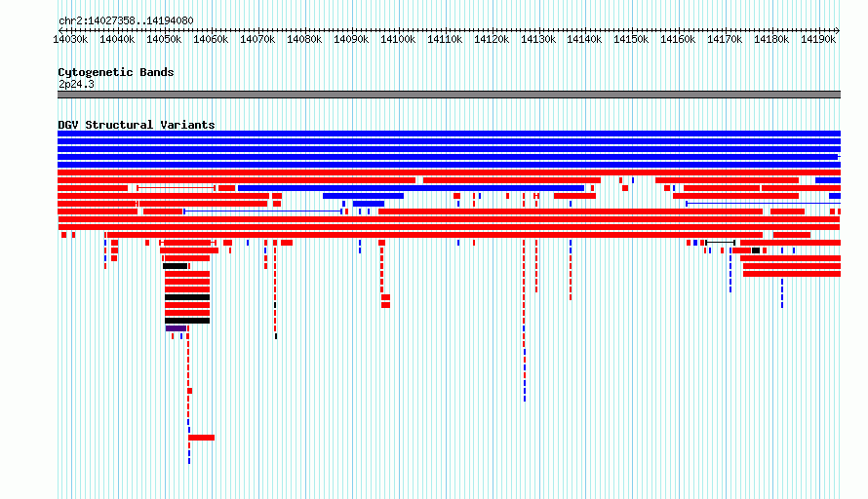Click the 14060k ruler label

pyautogui.click(x=211, y=39)
